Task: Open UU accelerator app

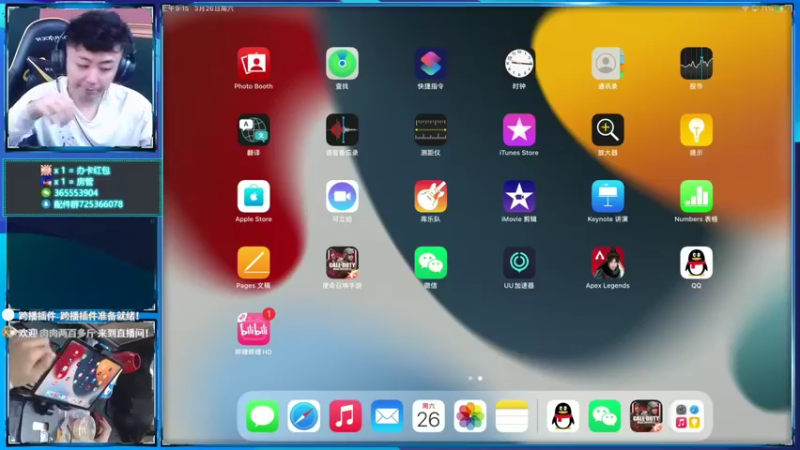Action: pyautogui.click(x=519, y=263)
